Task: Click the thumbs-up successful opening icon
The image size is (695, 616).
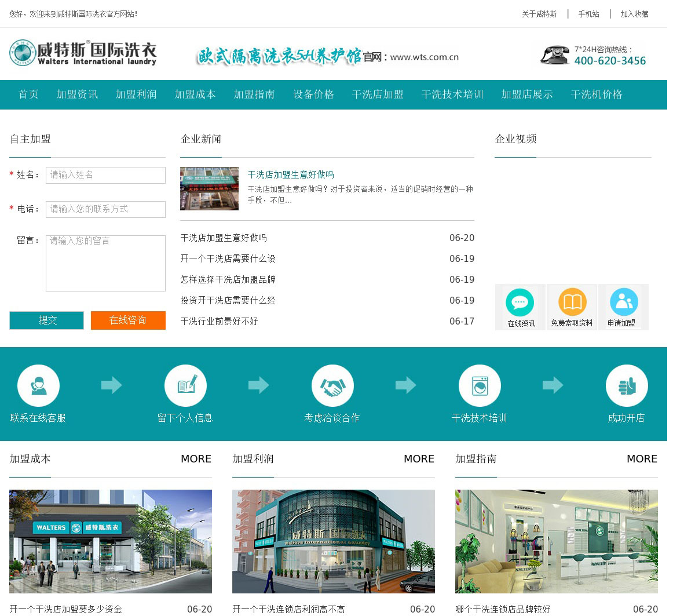Action: pyautogui.click(x=627, y=386)
